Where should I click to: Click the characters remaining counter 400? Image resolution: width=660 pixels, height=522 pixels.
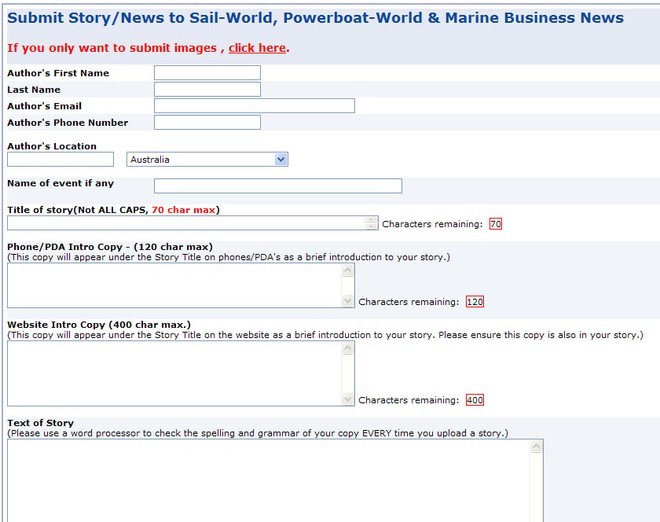475,400
